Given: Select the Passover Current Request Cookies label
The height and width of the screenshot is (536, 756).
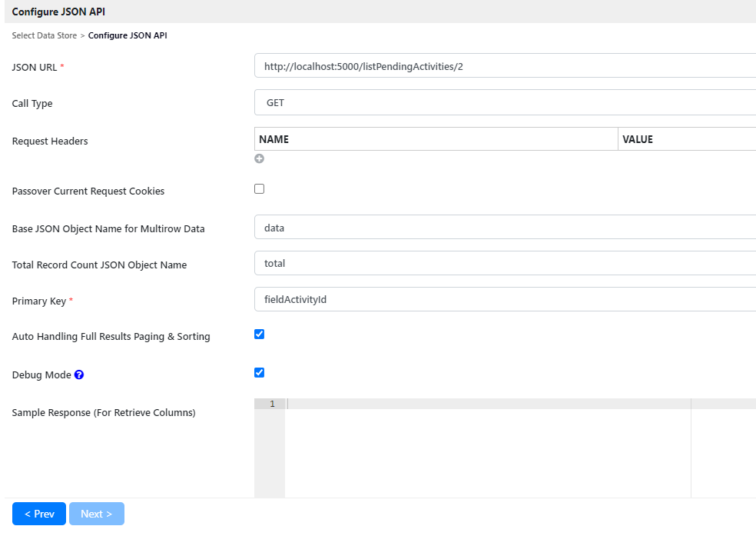Looking at the screenshot, I should click(x=88, y=191).
